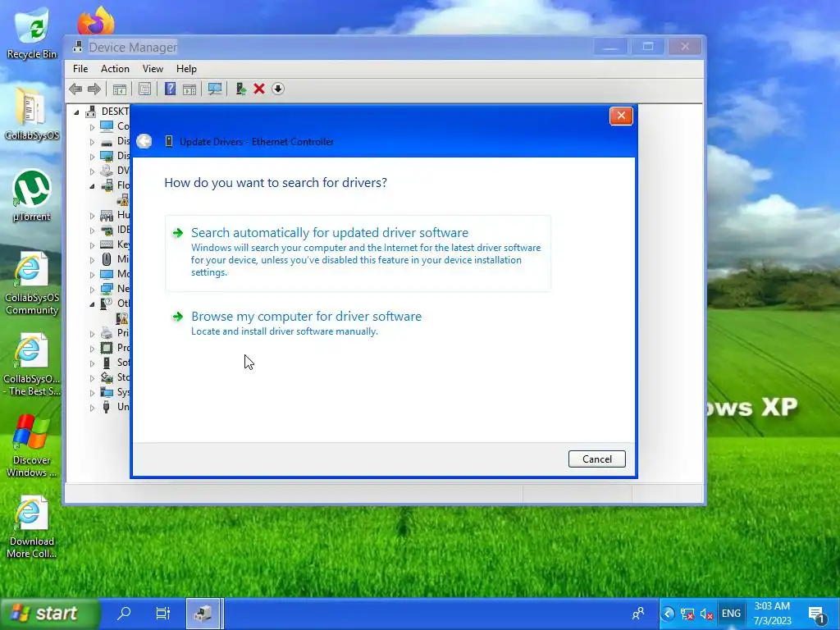840x630 pixels.
Task: Click the black down-arrow Disable device icon
Action: point(277,89)
